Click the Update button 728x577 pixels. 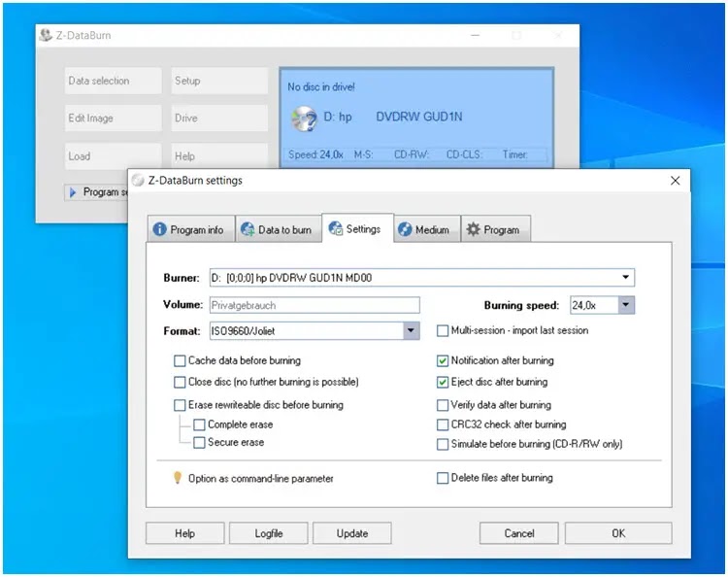[352, 533]
